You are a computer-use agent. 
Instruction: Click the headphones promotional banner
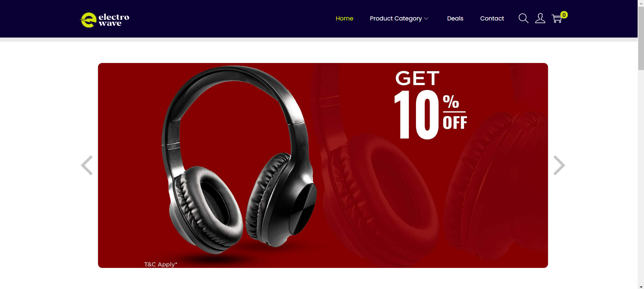(323, 165)
